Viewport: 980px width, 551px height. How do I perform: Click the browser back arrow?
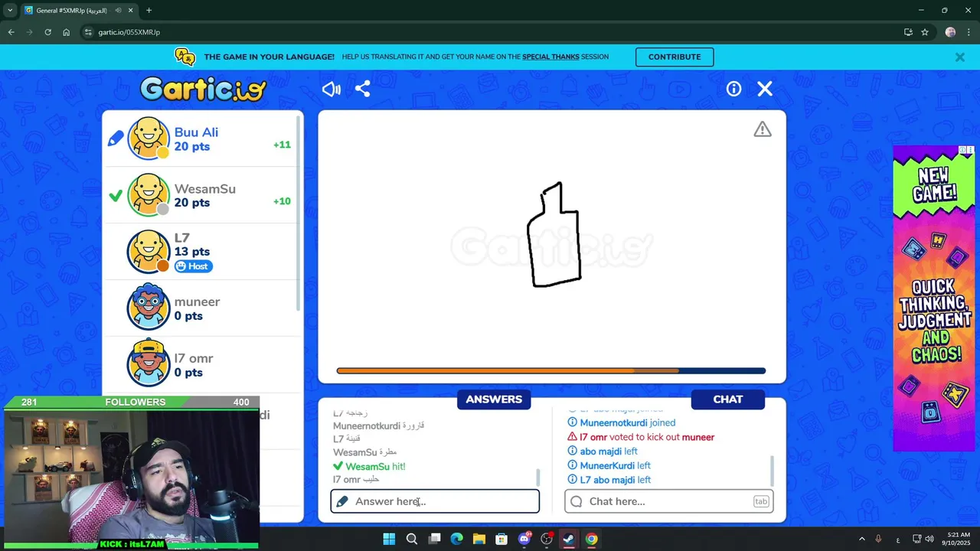point(11,32)
